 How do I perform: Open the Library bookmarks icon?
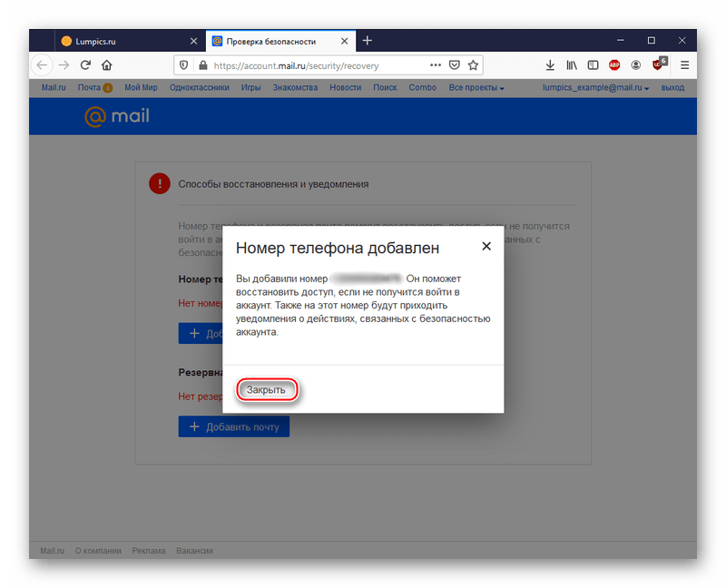click(x=572, y=65)
